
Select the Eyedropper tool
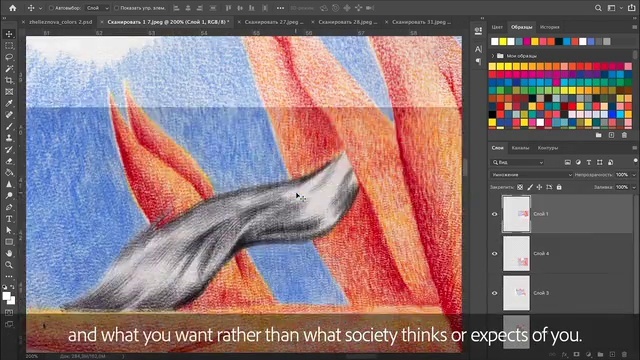point(9,103)
